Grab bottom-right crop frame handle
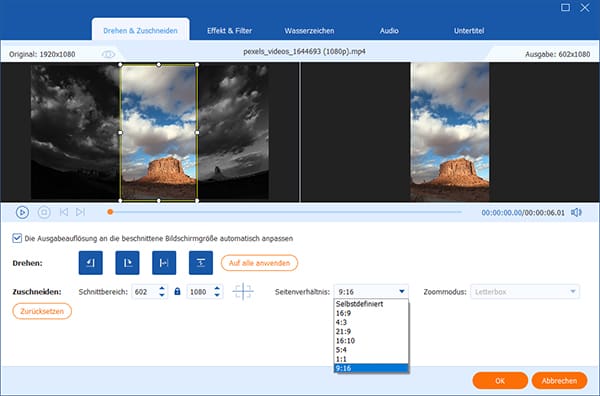The image size is (600, 396). coord(197,200)
